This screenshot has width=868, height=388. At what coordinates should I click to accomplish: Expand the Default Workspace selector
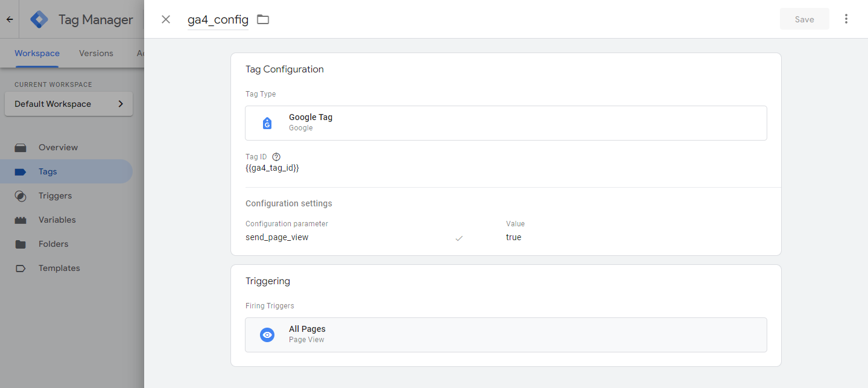pos(68,104)
